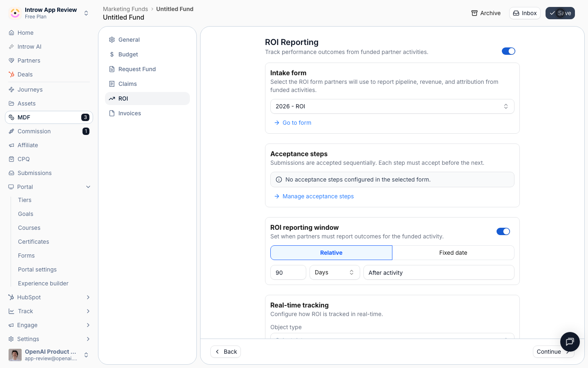The image size is (588, 368).
Task: Click the Archive button
Action: point(486,13)
